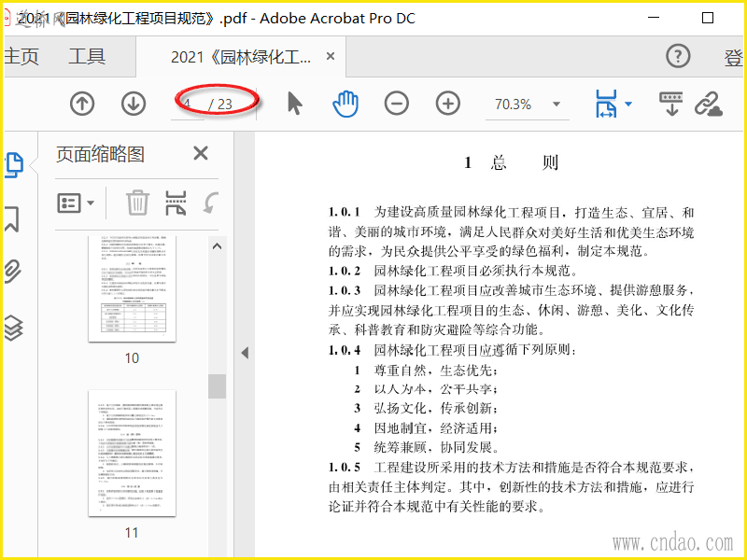Screen dimensions: 747x560
Task: Open the bookmarks sidebar icon
Action: pos(12,219)
